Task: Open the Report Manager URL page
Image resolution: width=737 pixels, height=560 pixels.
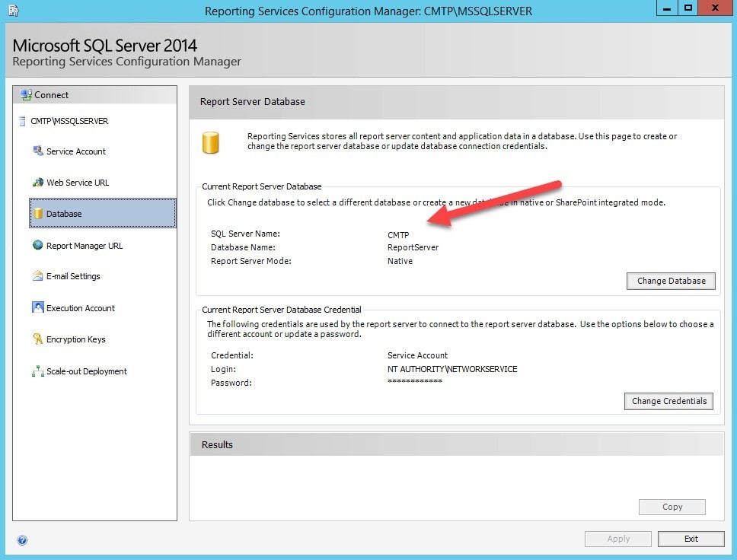Action: [85, 246]
